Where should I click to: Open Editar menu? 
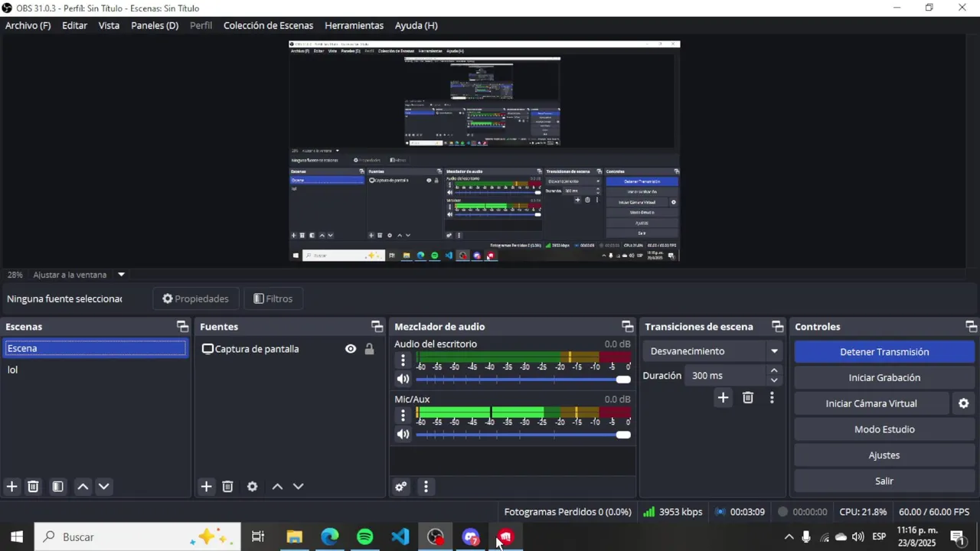[74, 25]
